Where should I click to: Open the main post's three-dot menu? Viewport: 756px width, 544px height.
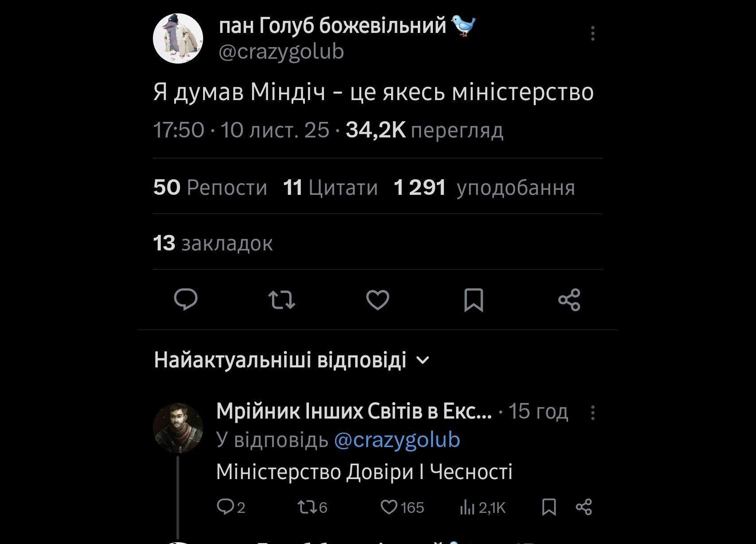pyautogui.click(x=592, y=33)
